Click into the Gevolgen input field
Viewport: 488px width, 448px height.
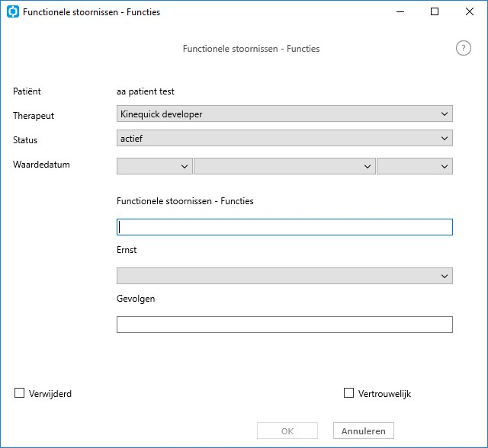[x=284, y=325]
